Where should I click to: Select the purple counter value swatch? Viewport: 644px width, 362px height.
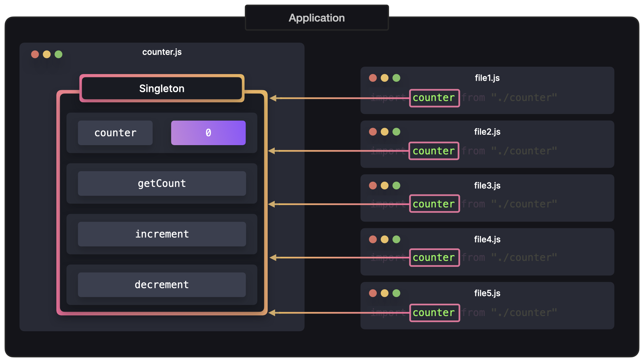[208, 133]
